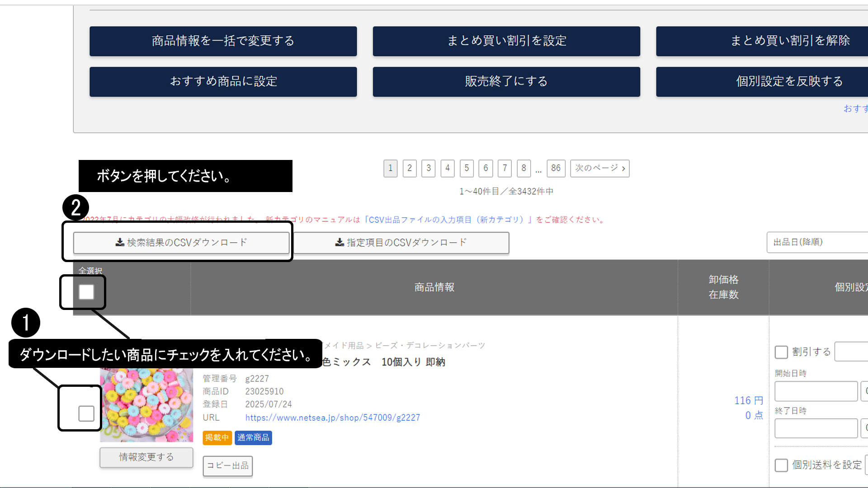This screenshot has width=868, height=488.
Task: Go to page 5 of results
Action: (x=467, y=168)
